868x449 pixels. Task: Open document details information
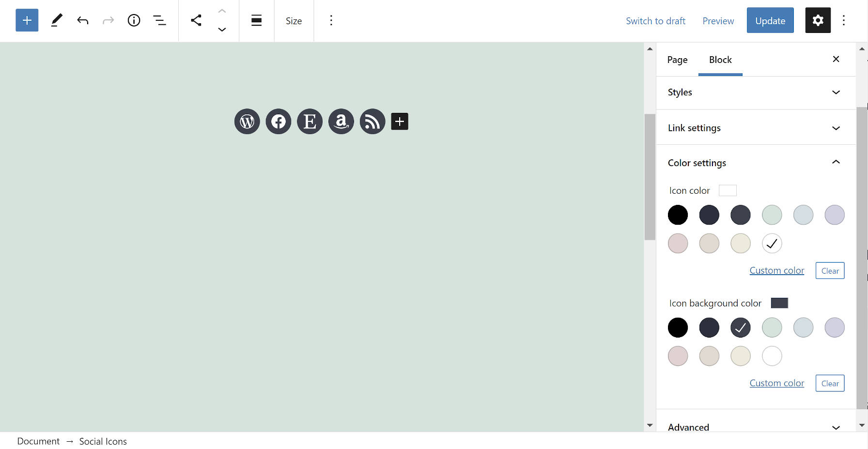[x=134, y=20]
